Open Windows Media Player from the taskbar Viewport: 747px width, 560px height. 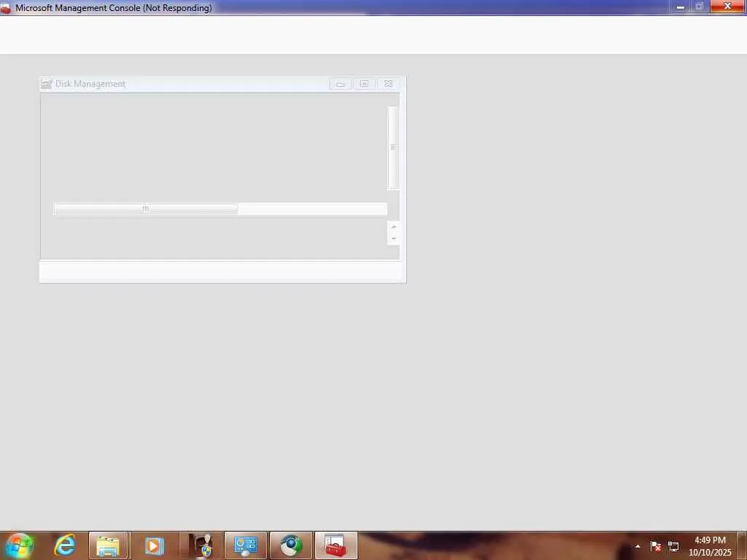pyautogui.click(x=153, y=545)
